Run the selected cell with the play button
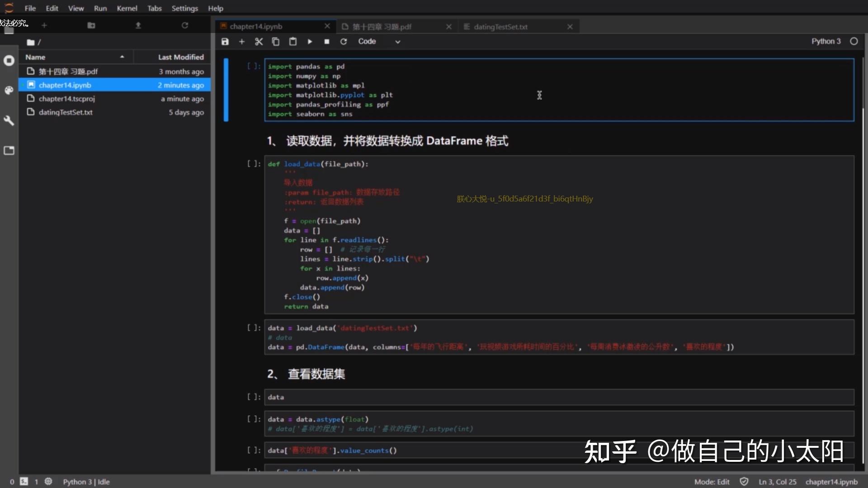Screen dimensions: 868x488 click(x=310, y=42)
